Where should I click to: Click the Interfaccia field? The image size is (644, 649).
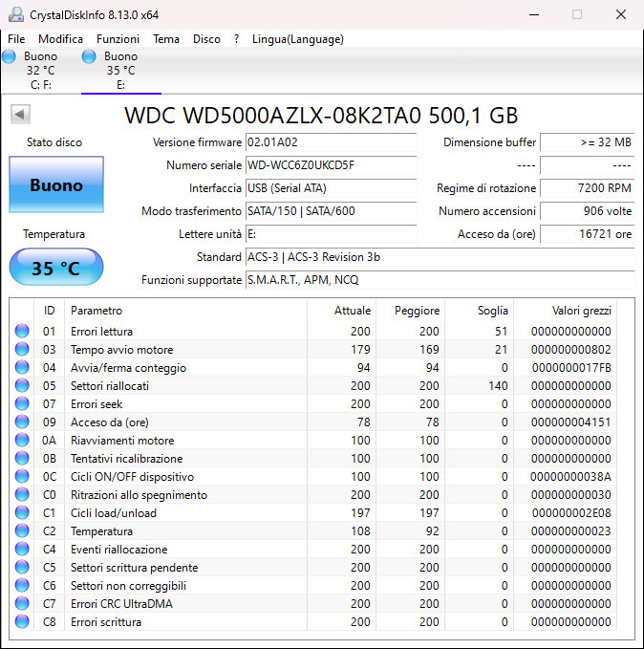click(x=332, y=188)
